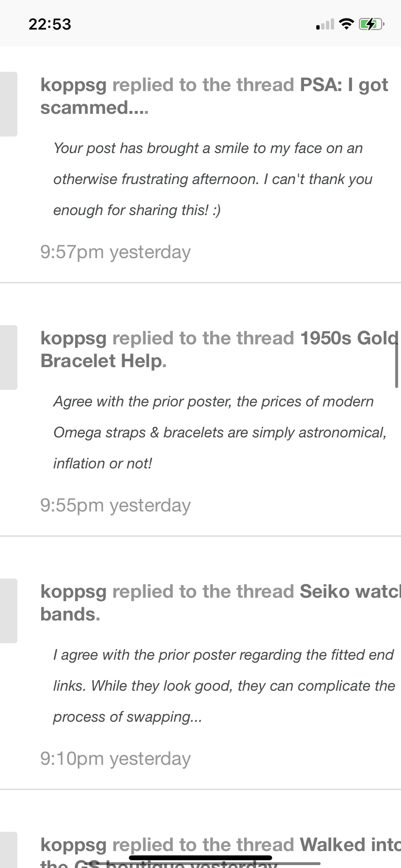Tap the charging battery icon
401x868 pixels.
(x=371, y=24)
